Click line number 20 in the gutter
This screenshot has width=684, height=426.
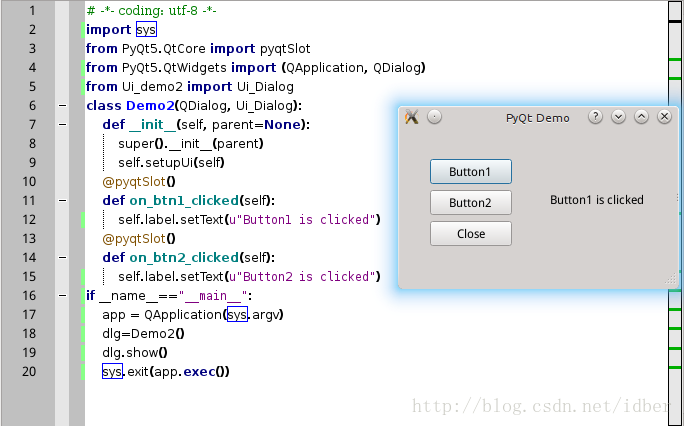[29, 371]
